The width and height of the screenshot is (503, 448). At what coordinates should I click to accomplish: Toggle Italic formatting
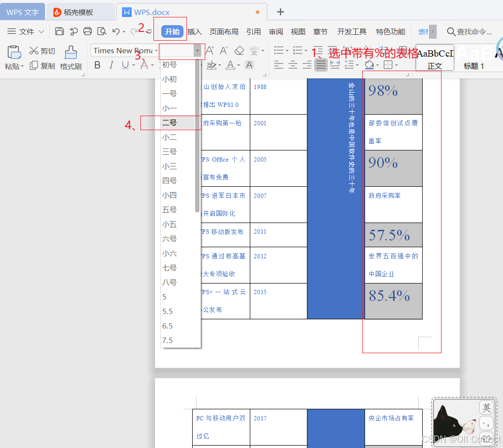point(111,65)
